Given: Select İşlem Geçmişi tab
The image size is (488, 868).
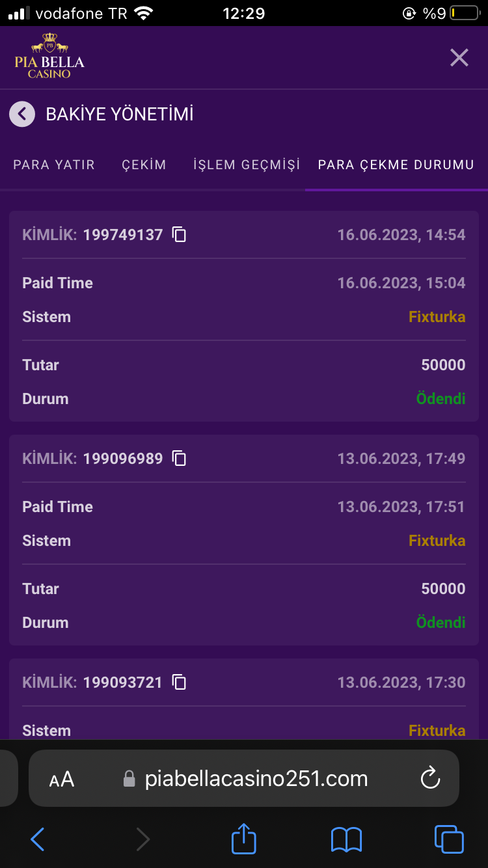Looking at the screenshot, I should coord(247,165).
